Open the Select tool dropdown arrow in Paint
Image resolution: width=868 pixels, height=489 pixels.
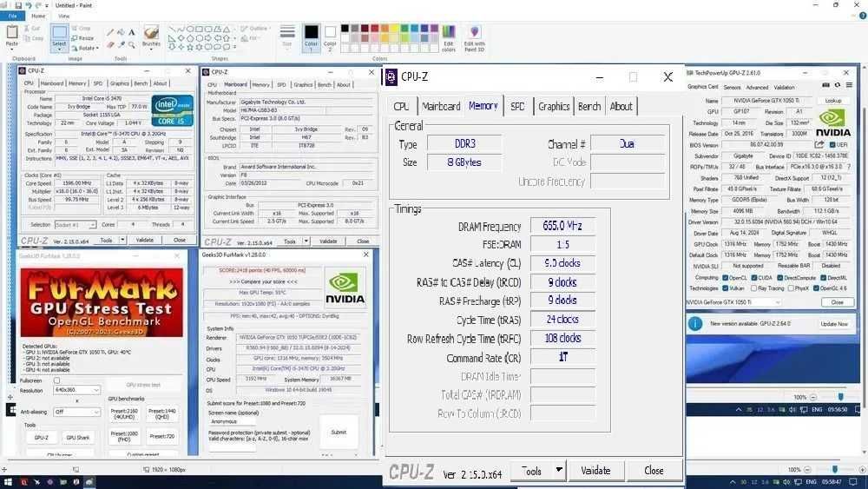click(59, 50)
